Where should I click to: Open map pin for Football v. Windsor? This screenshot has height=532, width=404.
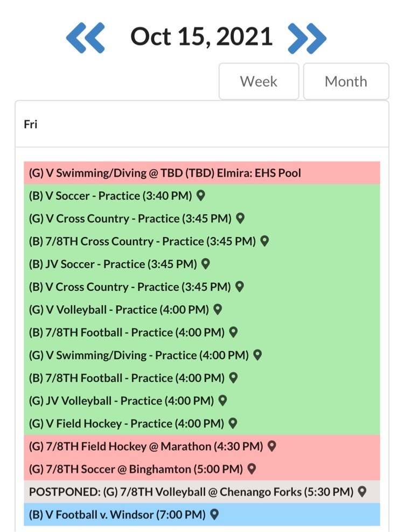click(x=214, y=515)
